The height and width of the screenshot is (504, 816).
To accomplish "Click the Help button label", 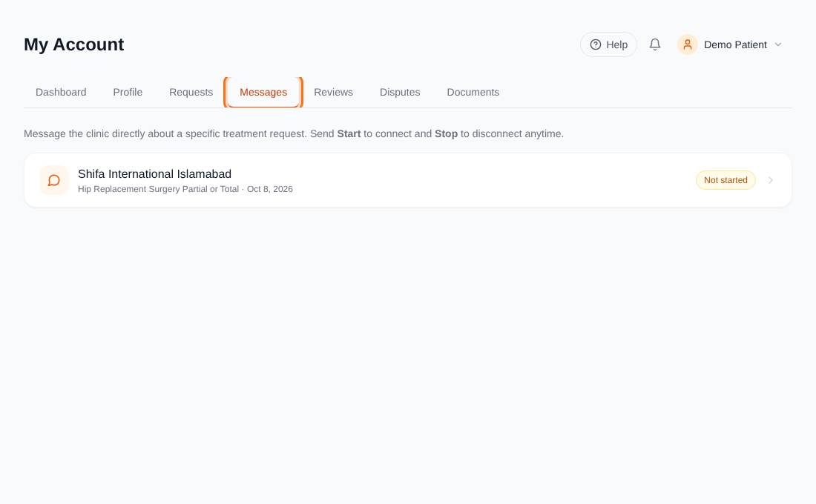I will [616, 44].
